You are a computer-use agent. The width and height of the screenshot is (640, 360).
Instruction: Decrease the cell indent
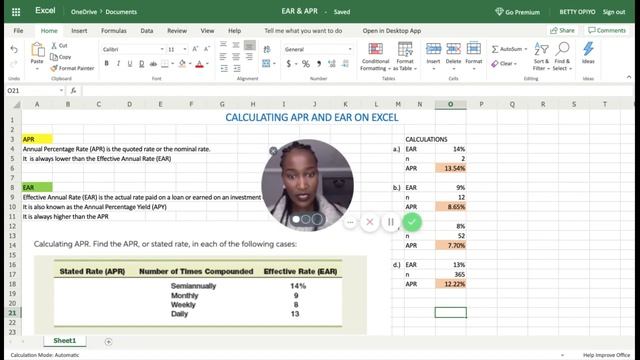(224, 69)
